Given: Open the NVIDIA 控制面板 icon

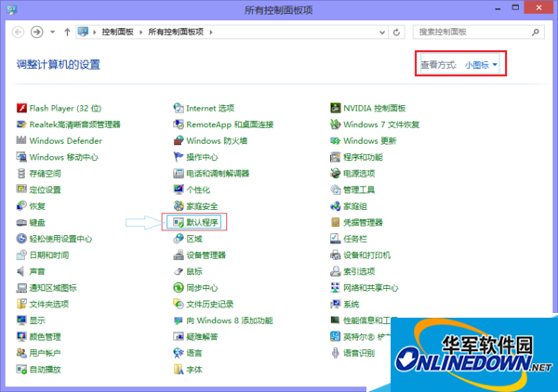Looking at the screenshot, I should (336, 108).
